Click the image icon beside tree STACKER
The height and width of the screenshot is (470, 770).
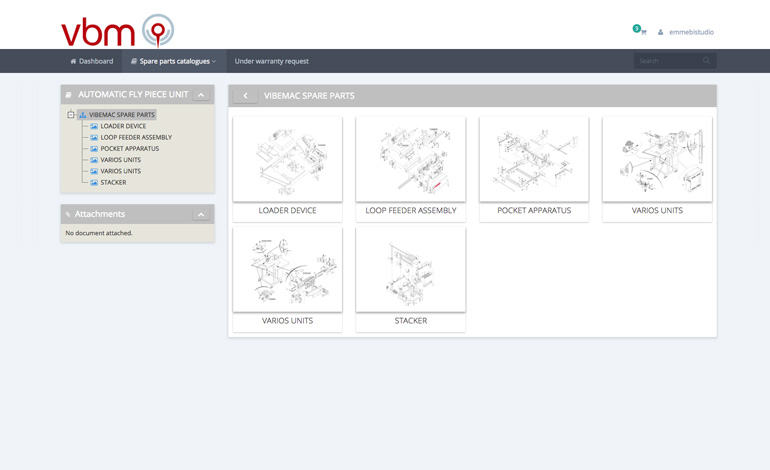pyautogui.click(x=94, y=183)
